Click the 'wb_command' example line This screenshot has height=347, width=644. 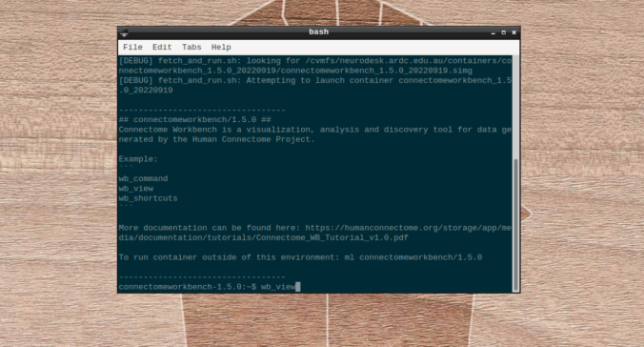click(143, 179)
